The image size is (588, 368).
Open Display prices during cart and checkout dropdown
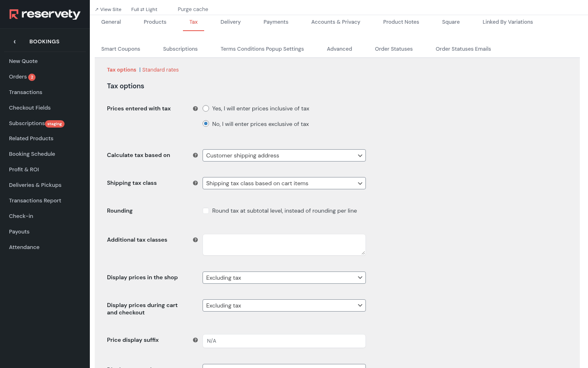click(284, 305)
